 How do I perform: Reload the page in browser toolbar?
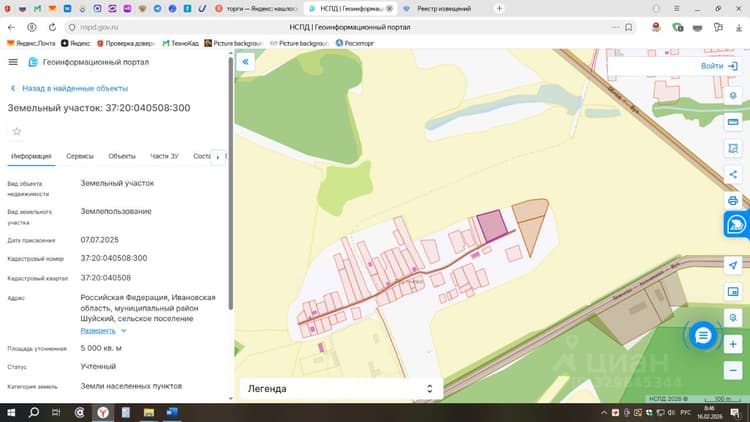pos(52,27)
